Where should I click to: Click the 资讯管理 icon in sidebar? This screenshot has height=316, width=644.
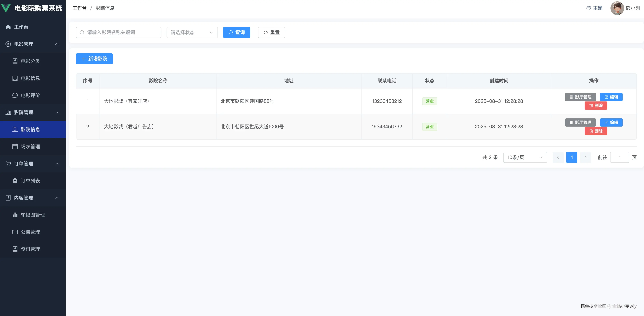point(15,249)
